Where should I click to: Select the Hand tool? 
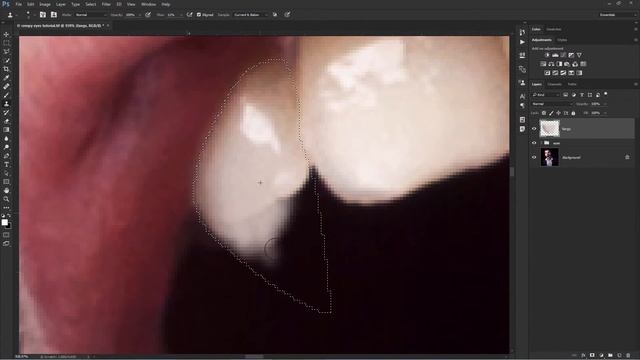[6, 191]
